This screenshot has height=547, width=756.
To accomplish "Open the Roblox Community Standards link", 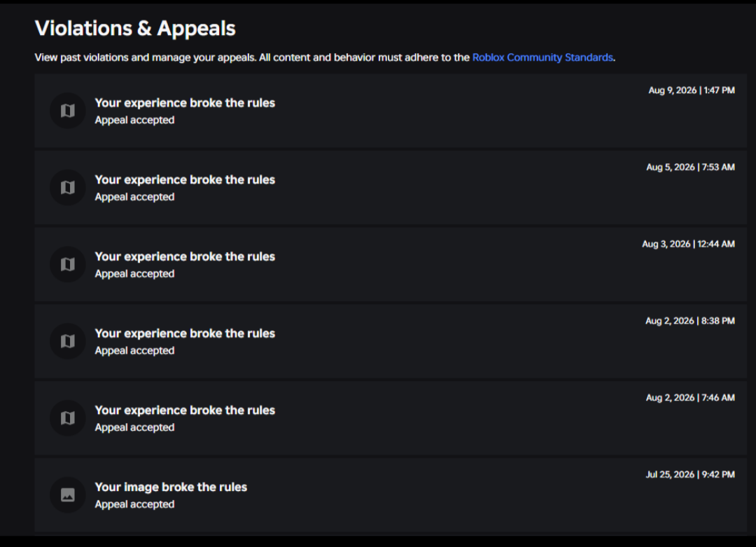I will [x=542, y=57].
